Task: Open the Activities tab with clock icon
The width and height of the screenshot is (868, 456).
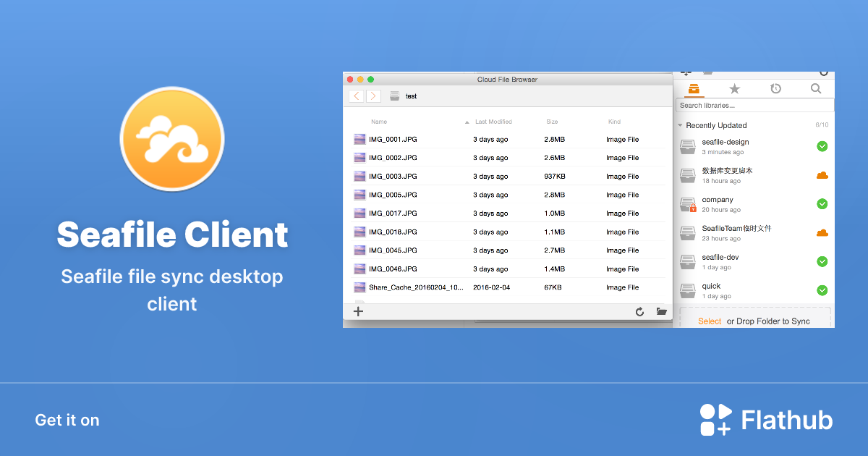Action: [x=775, y=88]
